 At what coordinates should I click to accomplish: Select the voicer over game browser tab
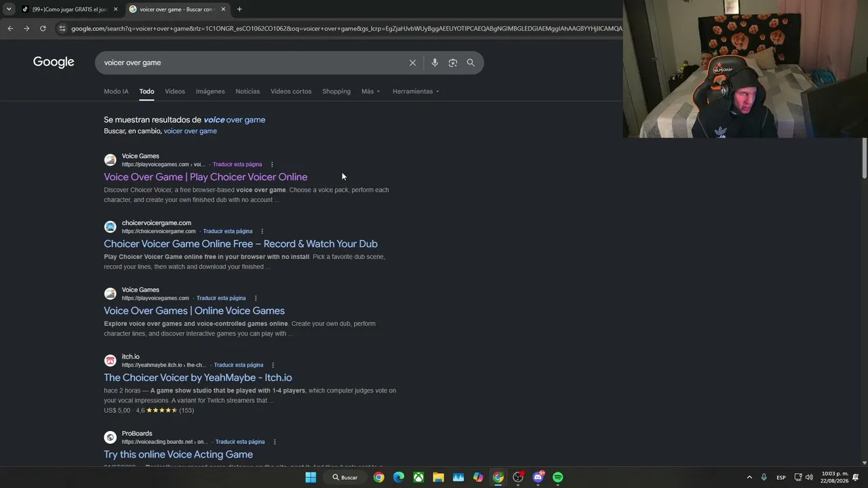[x=178, y=9]
